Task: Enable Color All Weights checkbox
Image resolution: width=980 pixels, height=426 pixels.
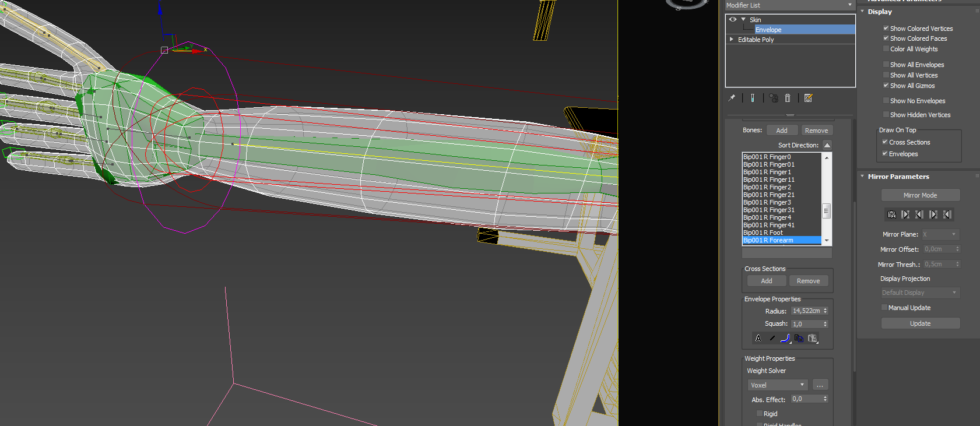Action: click(x=886, y=48)
